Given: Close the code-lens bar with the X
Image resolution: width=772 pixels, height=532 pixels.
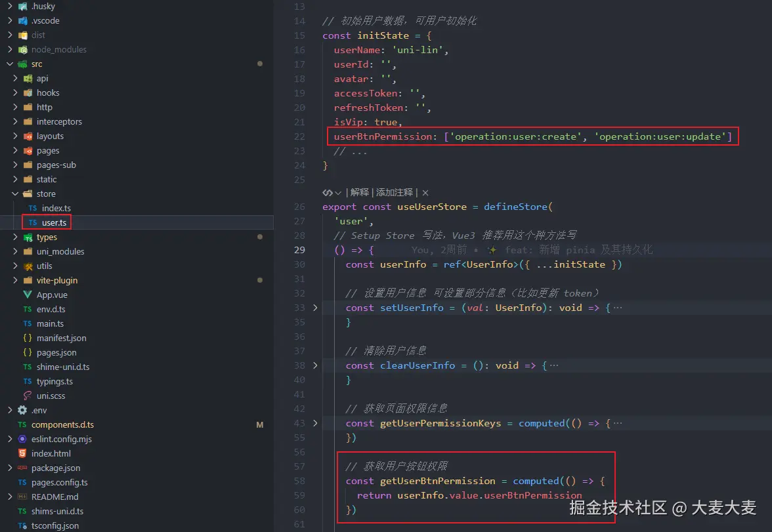Looking at the screenshot, I should point(425,193).
